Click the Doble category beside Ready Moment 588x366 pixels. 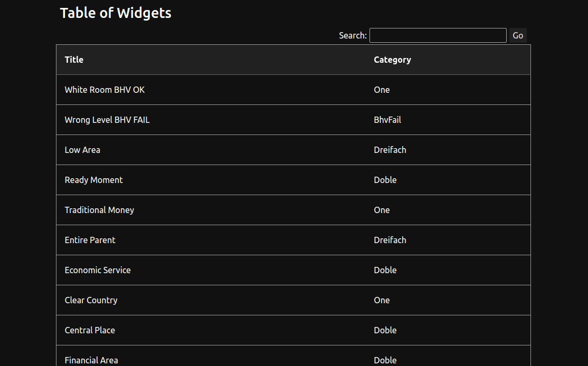[x=385, y=180]
